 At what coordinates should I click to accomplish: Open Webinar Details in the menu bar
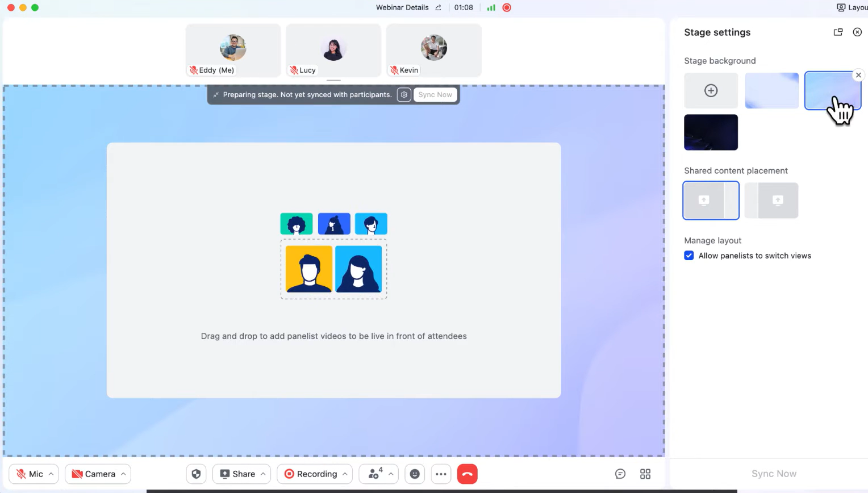click(402, 7)
